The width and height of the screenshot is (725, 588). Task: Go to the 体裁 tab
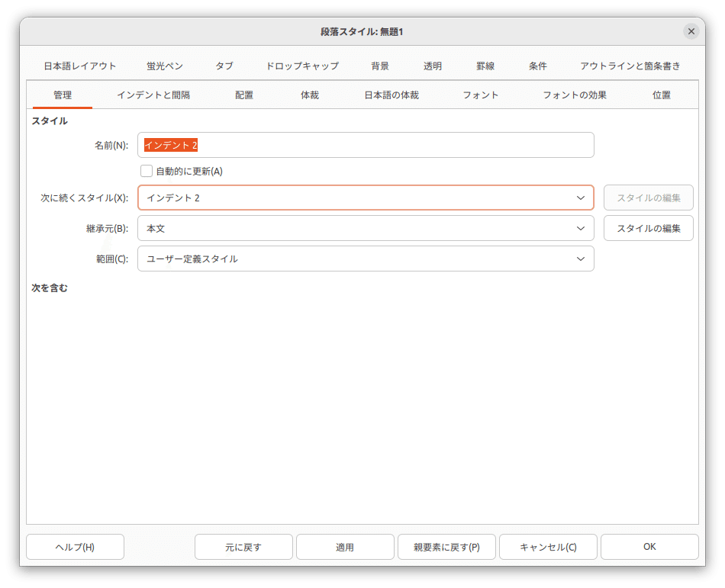(310, 95)
